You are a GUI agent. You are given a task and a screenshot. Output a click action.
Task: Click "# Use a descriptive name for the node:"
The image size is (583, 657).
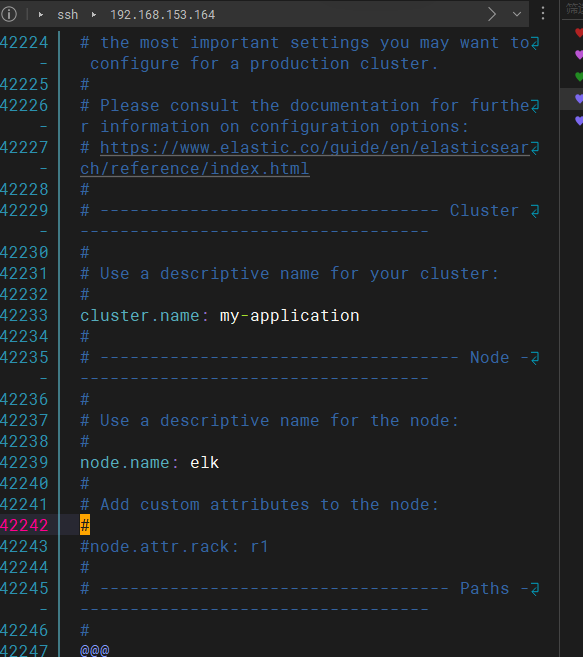[269, 420]
